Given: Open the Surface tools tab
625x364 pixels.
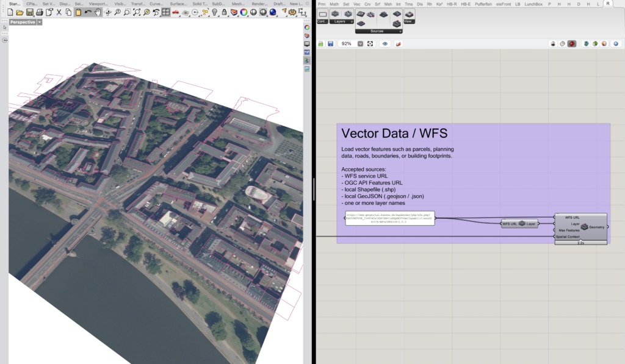Looking at the screenshot, I should pos(178,4).
